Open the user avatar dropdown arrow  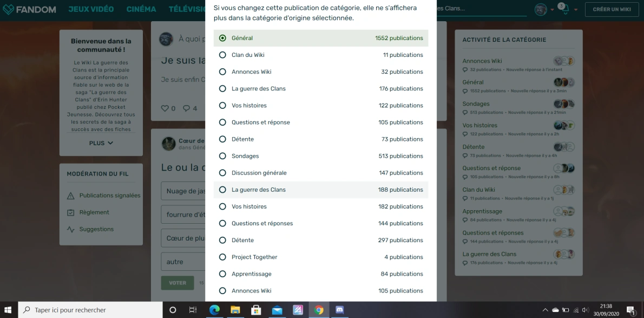[552, 10]
